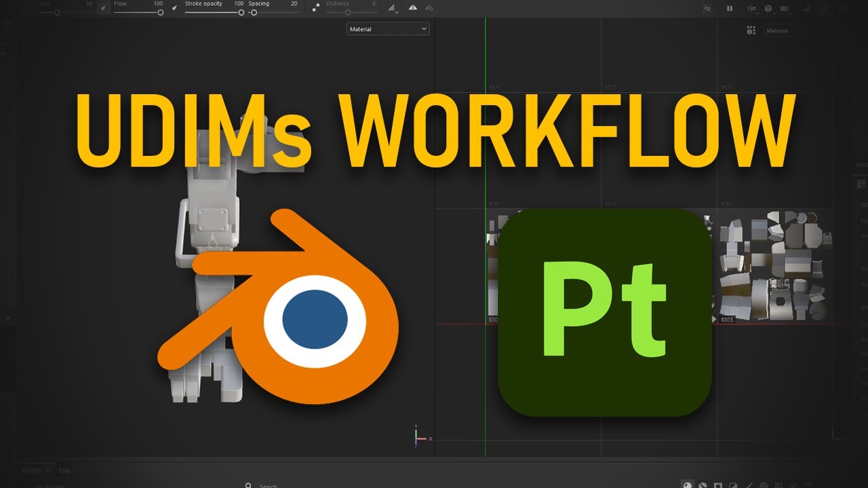Image resolution: width=868 pixels, height=488 pixels.
Task: Select the square asset filter icon
Action: 717,485
